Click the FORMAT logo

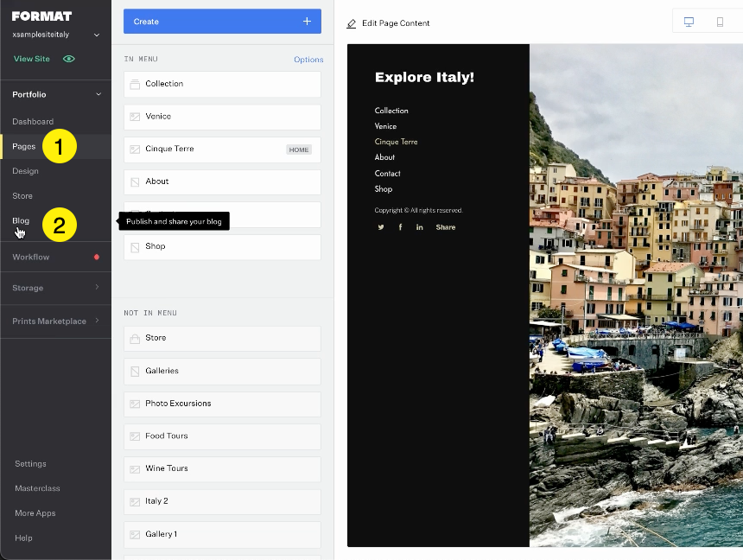pos(41,16)
